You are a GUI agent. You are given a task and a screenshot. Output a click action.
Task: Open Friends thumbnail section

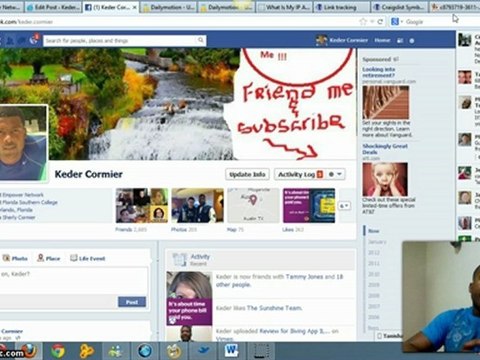142,206
